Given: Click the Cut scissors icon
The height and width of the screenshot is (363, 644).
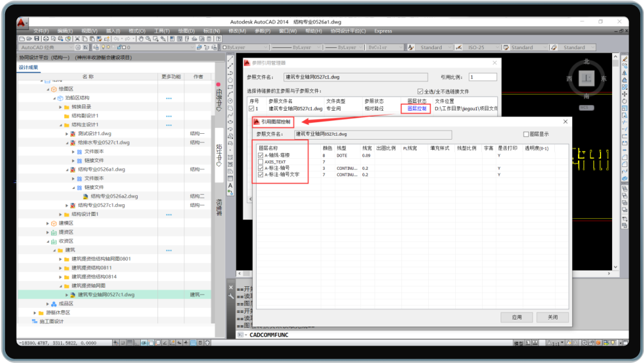Looking at the screenshot, I should tap(77, 38).
